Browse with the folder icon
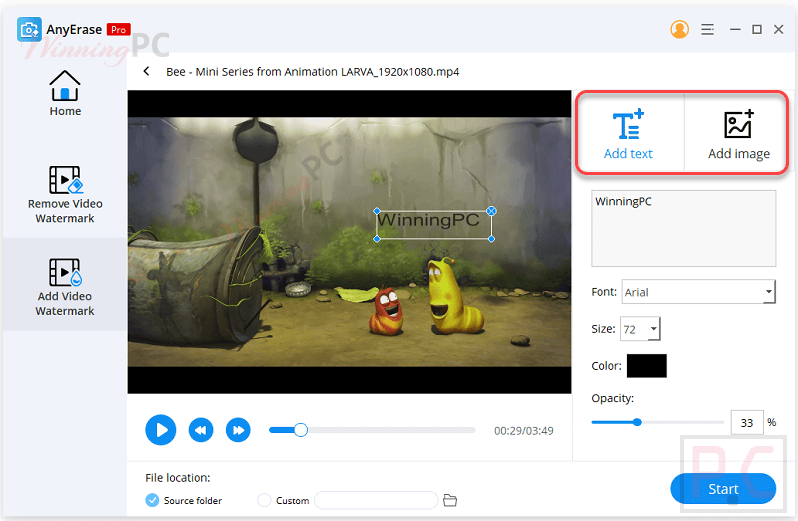This screenshot has width=798, height=521. click(x=449, y=500)
